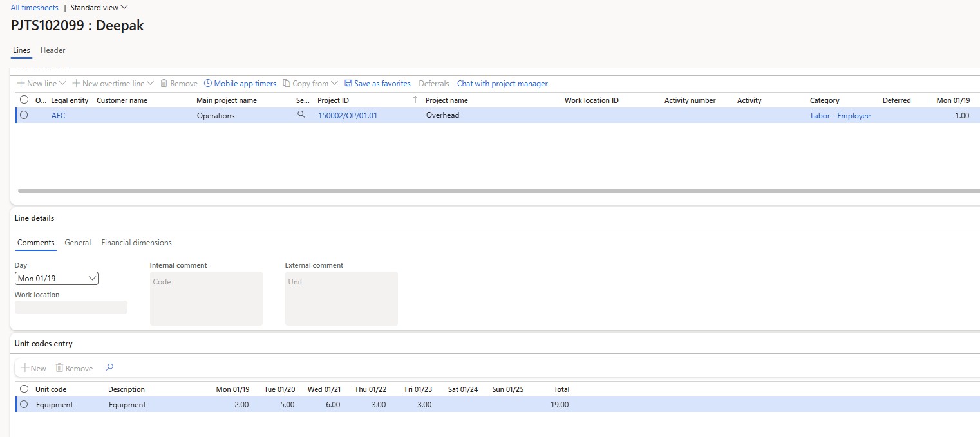Viewport: 980px width, 437px height.
Task: Switch to the Header tab
Action: pos(53,50)
